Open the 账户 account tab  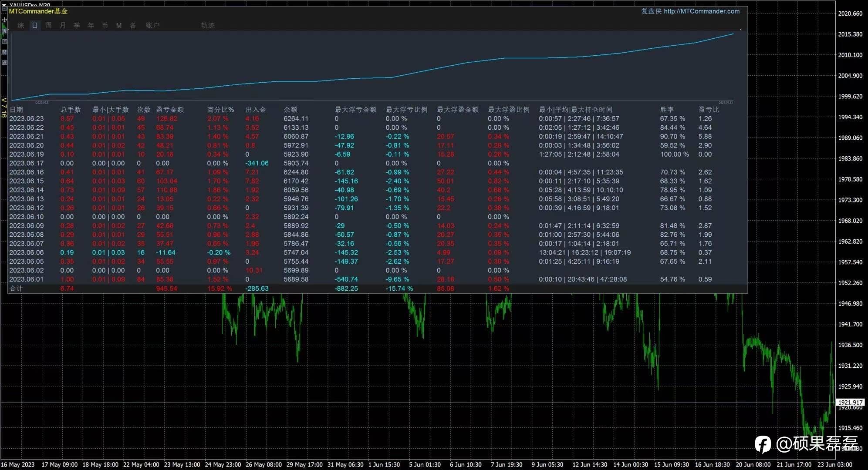tap(152, 26)
